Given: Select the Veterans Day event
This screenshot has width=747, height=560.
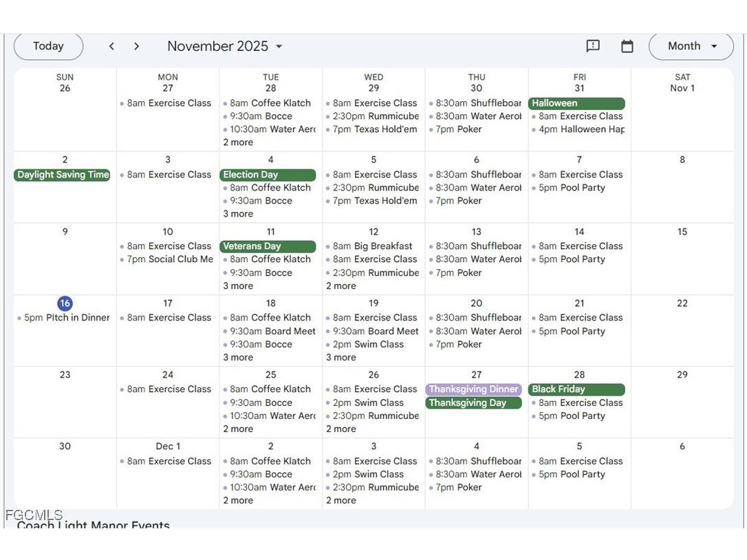Looking at the screenshot, I should pos(268,246).
